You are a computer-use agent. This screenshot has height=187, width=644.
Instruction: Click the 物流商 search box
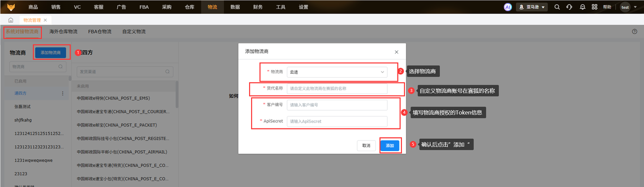coord(38,67)
